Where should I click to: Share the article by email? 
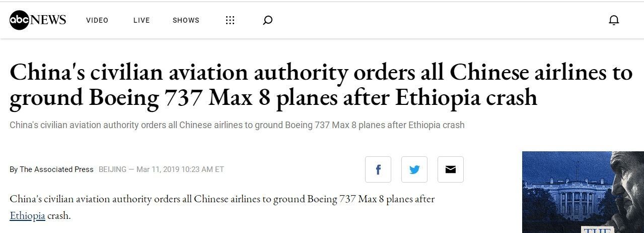(451, 169)
